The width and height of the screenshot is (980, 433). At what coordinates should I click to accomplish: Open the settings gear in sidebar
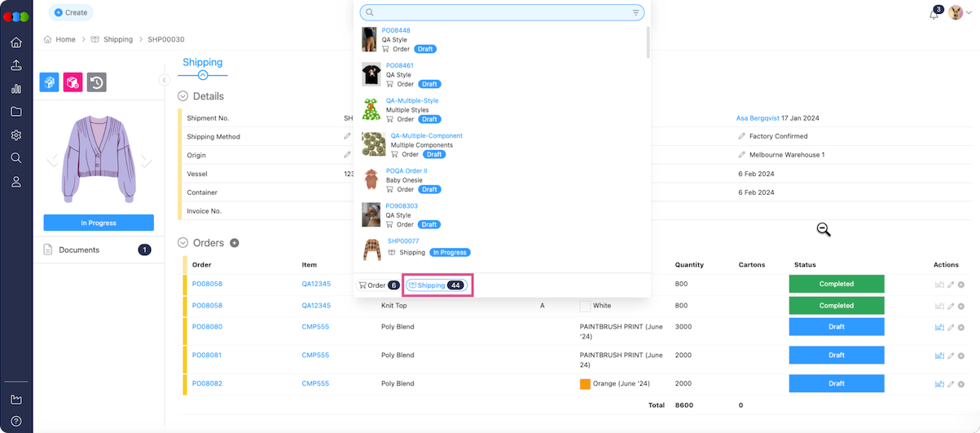(x=15, y=135)
